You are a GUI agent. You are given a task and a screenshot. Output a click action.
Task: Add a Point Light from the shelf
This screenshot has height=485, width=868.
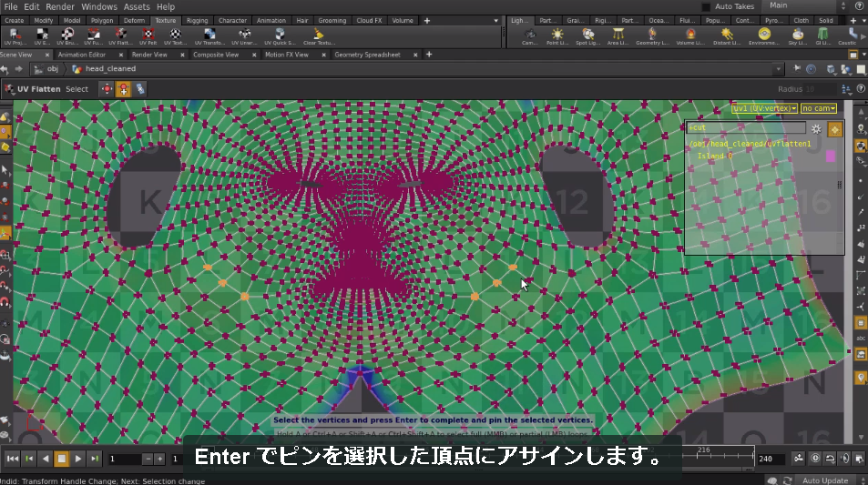557,36
